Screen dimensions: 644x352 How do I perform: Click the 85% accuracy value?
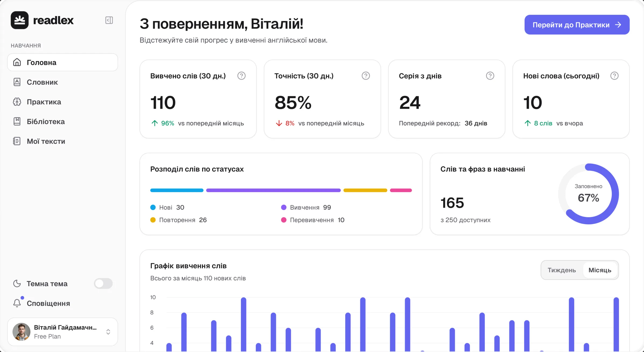coord(293,103)
